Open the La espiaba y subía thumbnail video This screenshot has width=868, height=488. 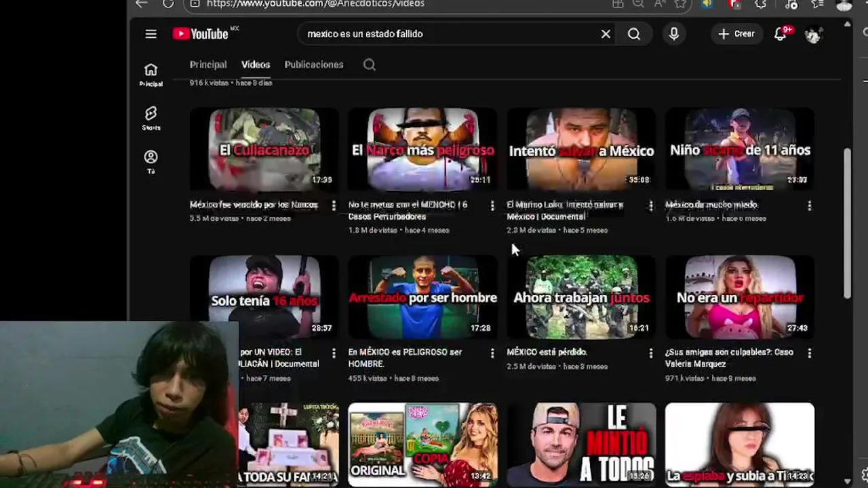coord(740,444)
